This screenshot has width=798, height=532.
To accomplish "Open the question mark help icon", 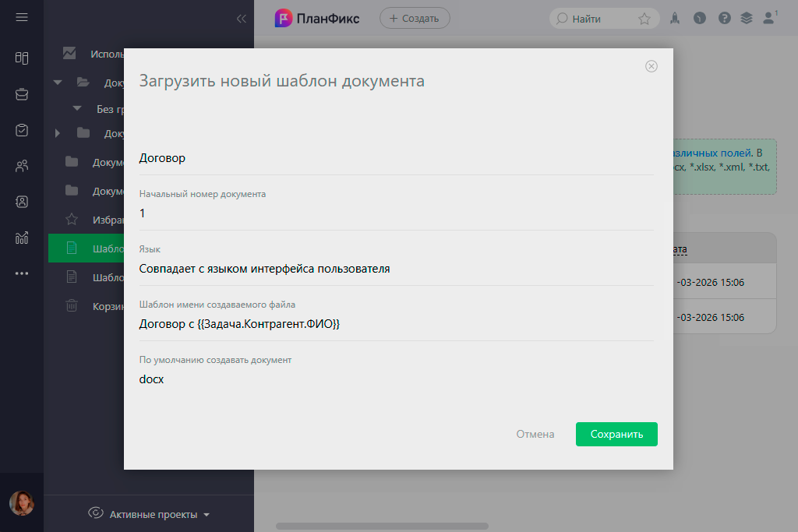I will [x=724, y=19].
